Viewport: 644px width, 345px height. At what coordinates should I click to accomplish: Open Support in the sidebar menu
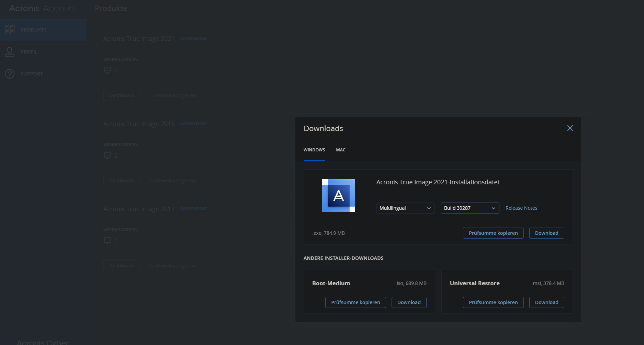click(43, 74)
